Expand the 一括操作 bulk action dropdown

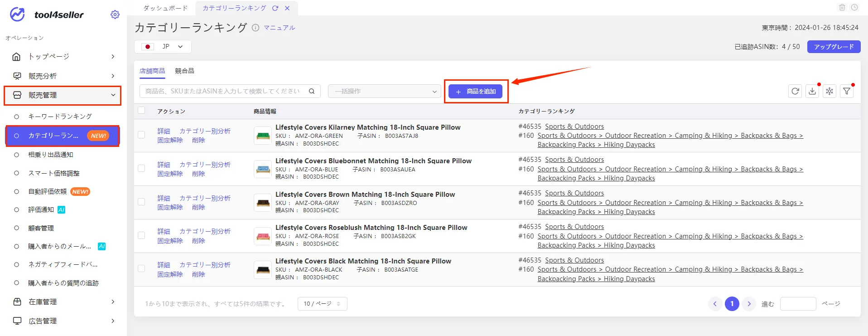tap(385, 91)
